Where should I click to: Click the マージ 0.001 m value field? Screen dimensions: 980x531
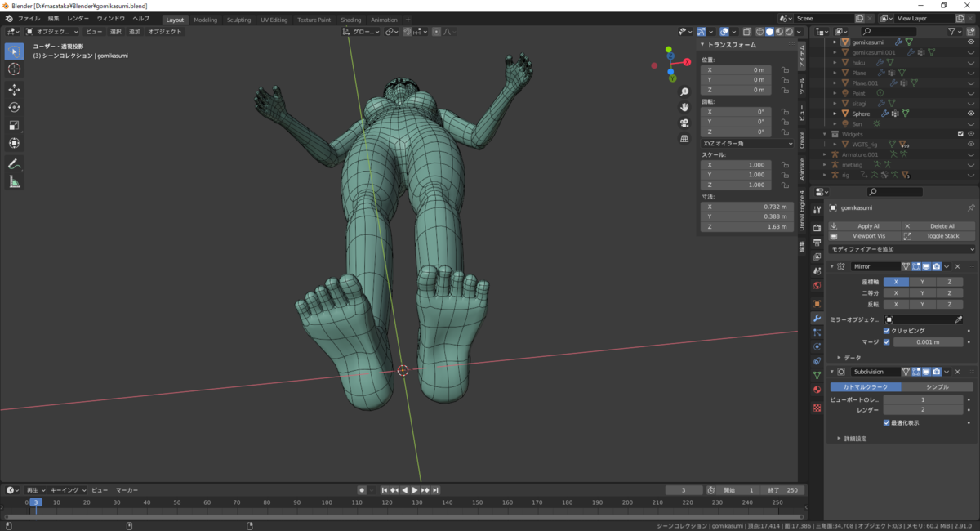coord(928,341)
